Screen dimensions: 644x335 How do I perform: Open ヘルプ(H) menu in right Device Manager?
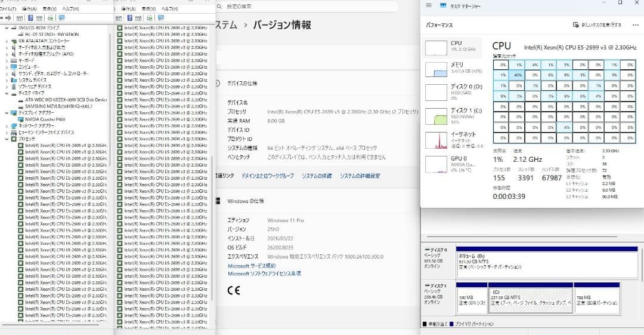169,8
